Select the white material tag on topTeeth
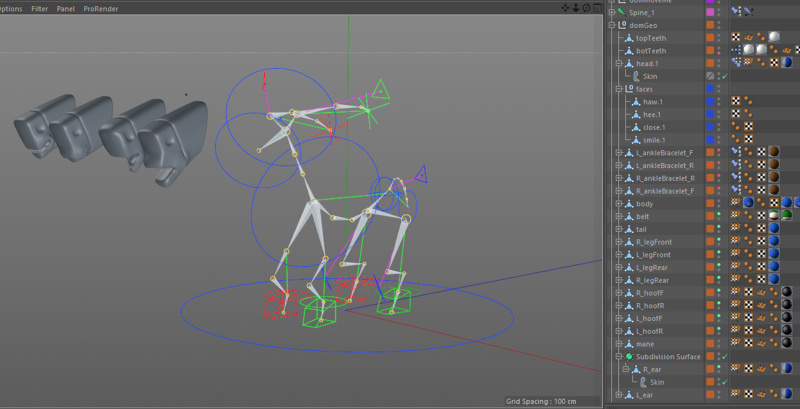Viewport: 800px width, 409px height. click(774, 37)
